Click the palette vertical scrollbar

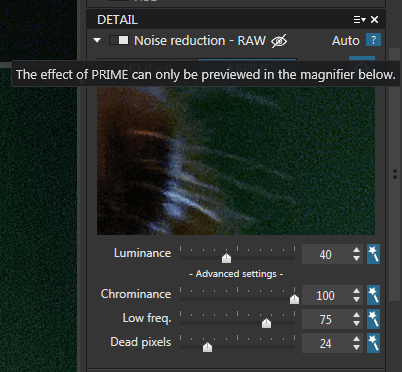(395, 174)
